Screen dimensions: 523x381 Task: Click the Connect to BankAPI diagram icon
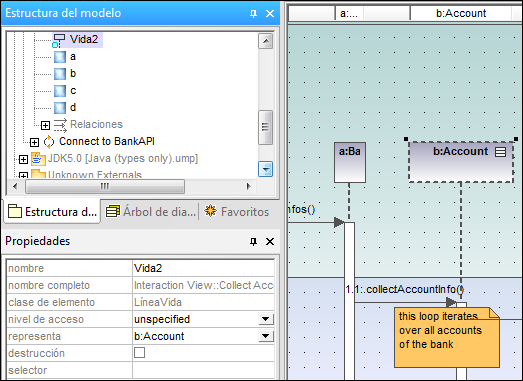pos(49,142)
